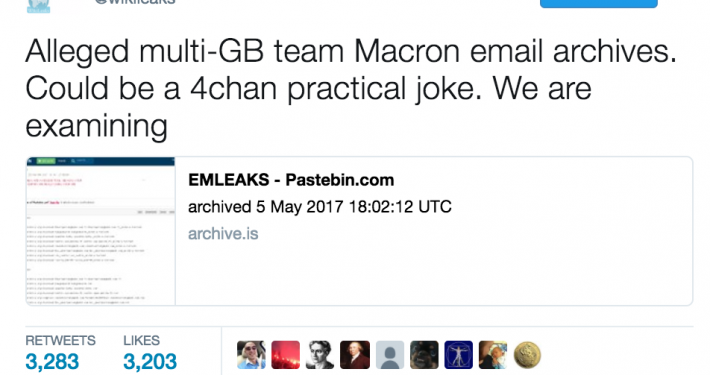Viewport: 710px width, 375px height.
Task: Open the painted gentleman in red coat avatar
Action: pos(355,355)
